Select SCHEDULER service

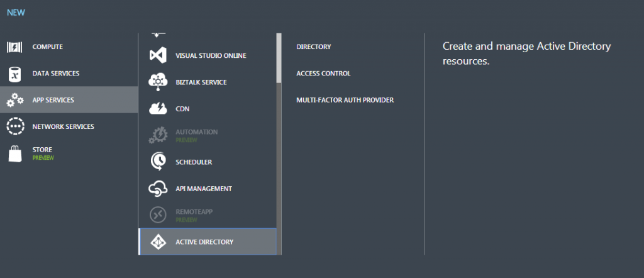pos(208,162)
